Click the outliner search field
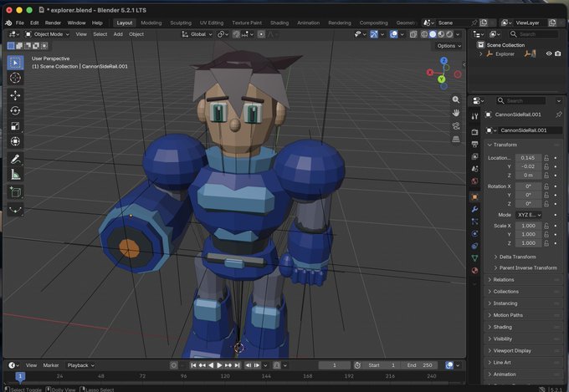569x392 pixels. [x=534, y=33]
